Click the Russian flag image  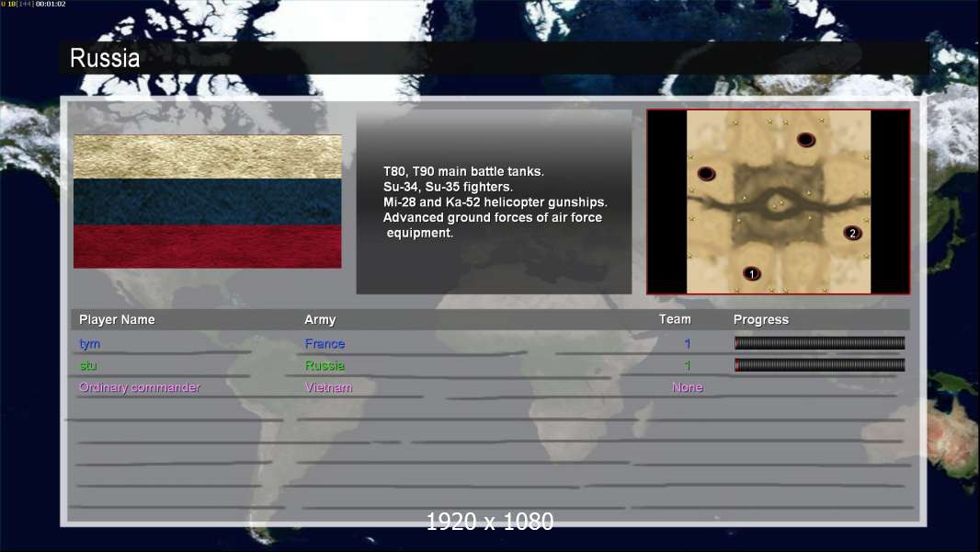tap(208, 201)
